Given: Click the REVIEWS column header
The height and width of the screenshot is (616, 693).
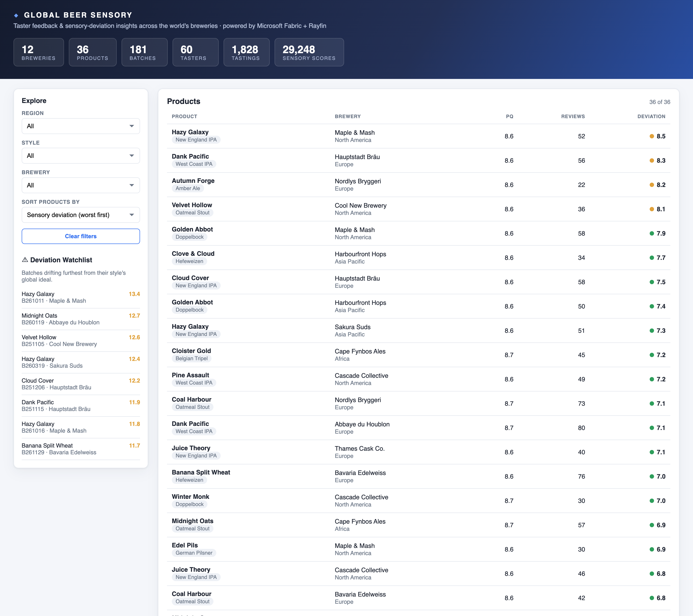Looking at the screenshot, I should (x=573, y=116).
